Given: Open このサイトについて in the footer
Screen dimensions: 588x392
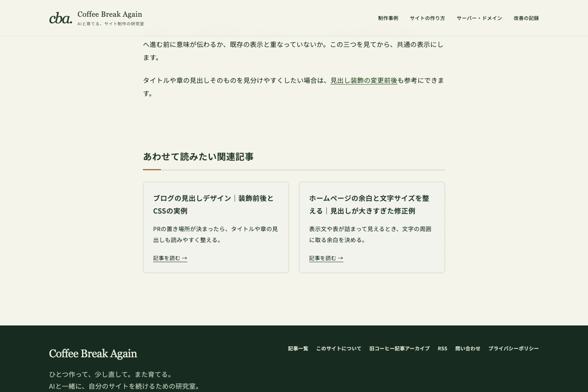Looking at the screenshot, I should (x=339, y=348).
